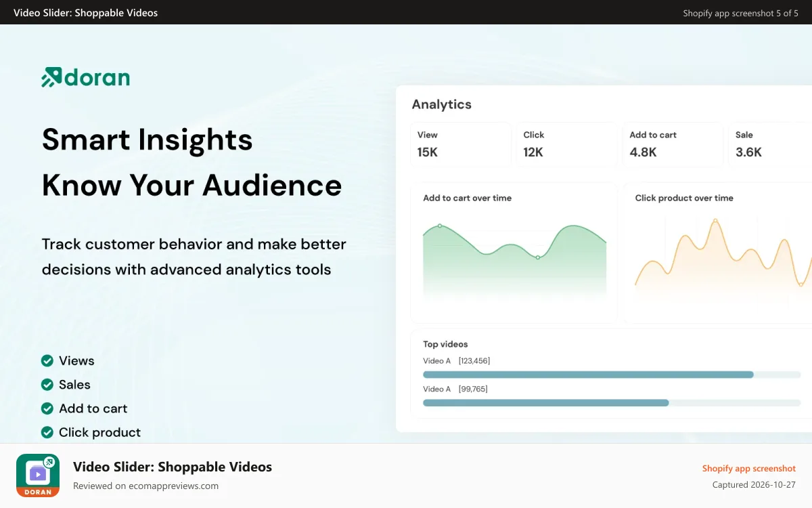Click the Add to cart feature label
Viewport: 812px width, 508px height.
[93, 408]
